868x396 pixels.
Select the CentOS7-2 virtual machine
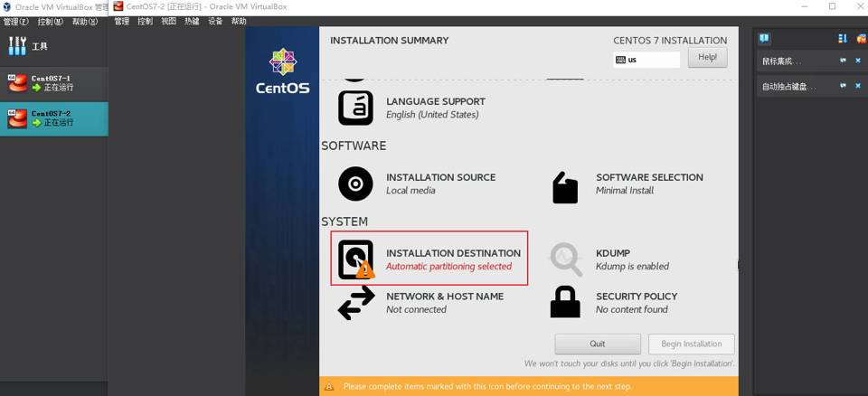(52, 118)
